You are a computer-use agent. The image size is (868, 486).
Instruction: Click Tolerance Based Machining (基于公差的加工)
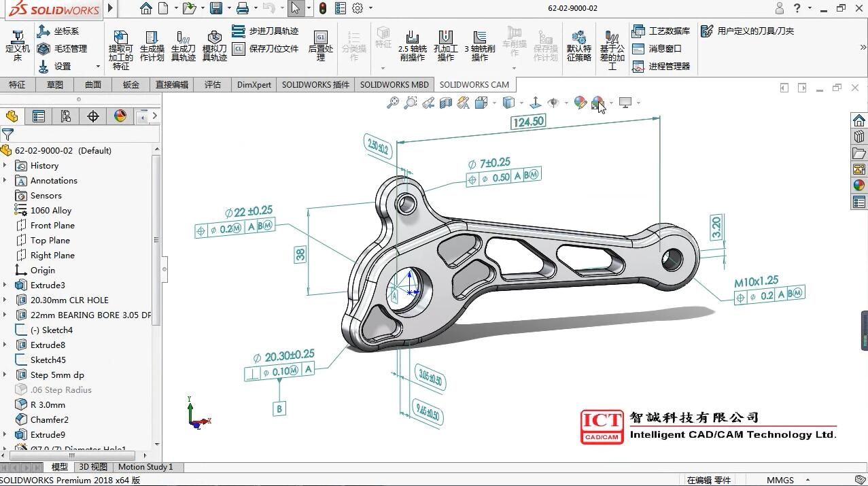pos(612,50)
